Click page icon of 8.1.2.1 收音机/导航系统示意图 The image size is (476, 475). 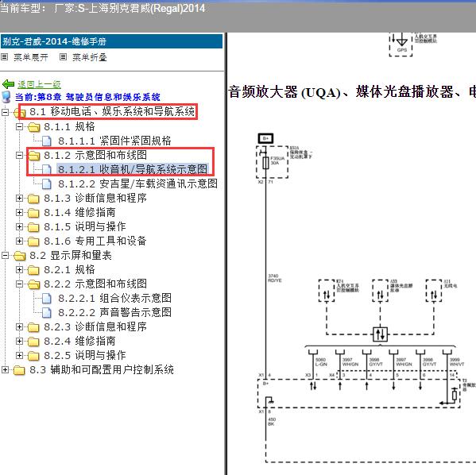47,170
